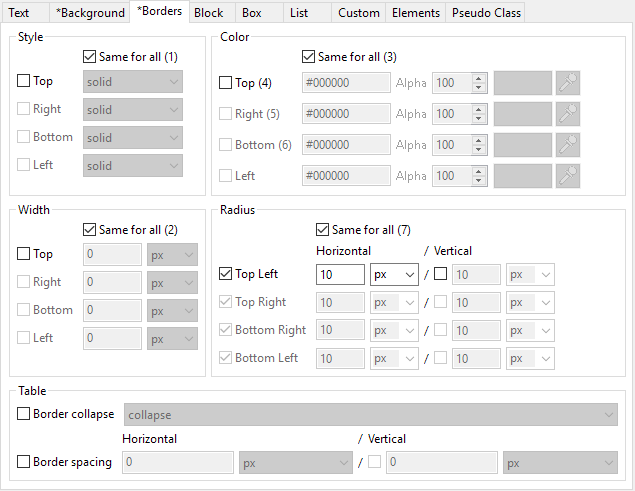
Task: Click the Top color eyedropper icon
Action: [x=569, y=83]
